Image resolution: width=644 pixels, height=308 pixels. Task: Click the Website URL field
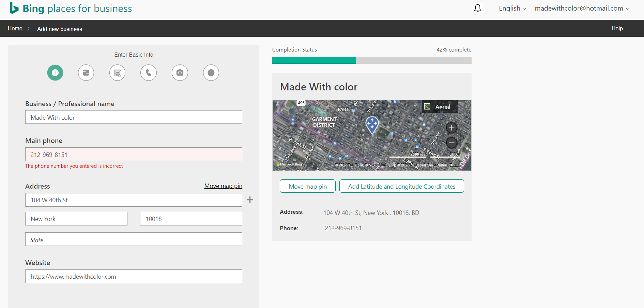point(134,276)
